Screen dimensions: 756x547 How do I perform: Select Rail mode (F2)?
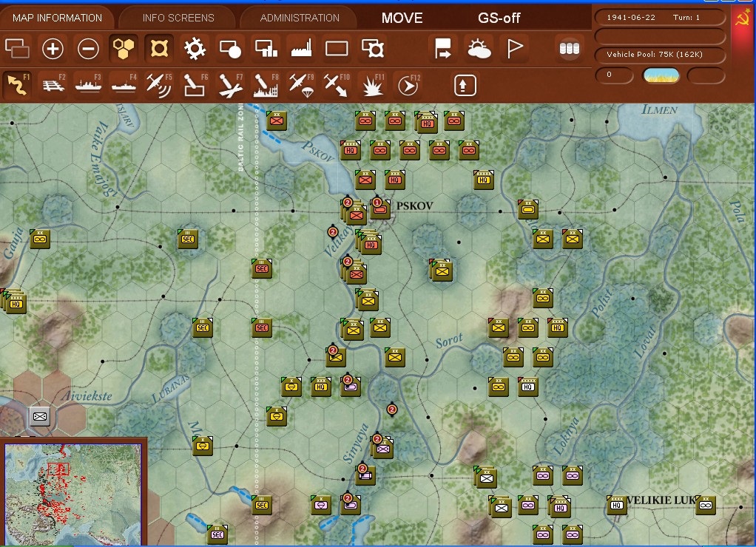(53, 85)
